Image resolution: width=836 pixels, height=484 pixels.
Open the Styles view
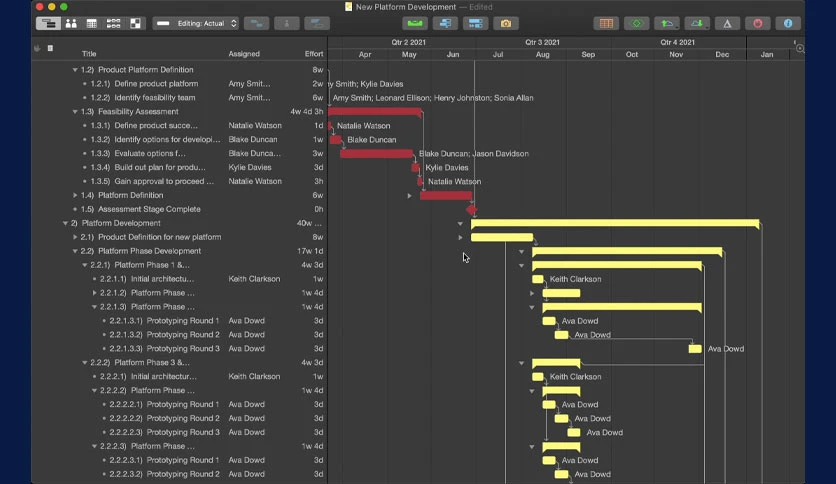135,23
